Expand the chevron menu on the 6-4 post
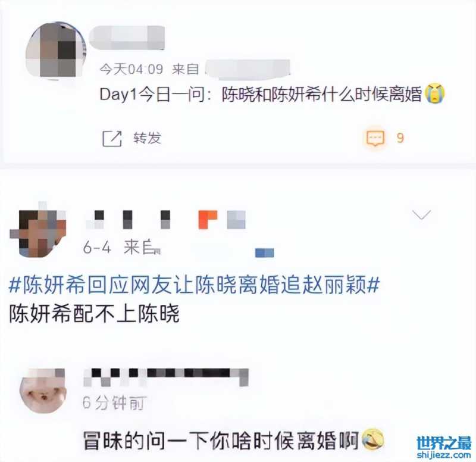The image size is (476, 462). pos(422,214)
